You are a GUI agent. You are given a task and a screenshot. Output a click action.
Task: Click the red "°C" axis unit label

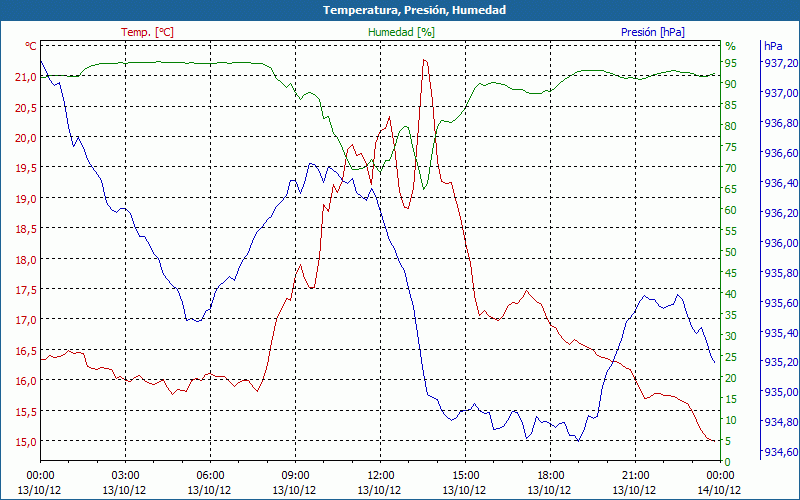click(x=31, y=46)
